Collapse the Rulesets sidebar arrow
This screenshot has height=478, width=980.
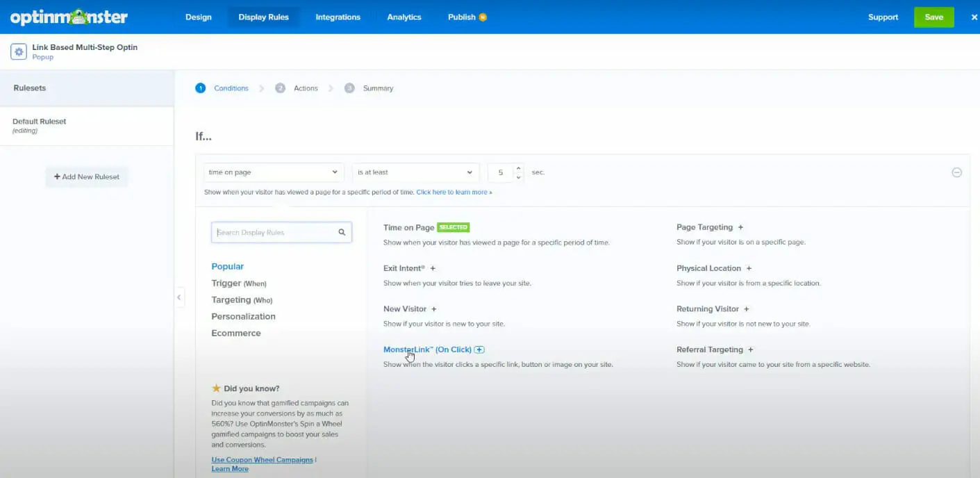(179, 297)
